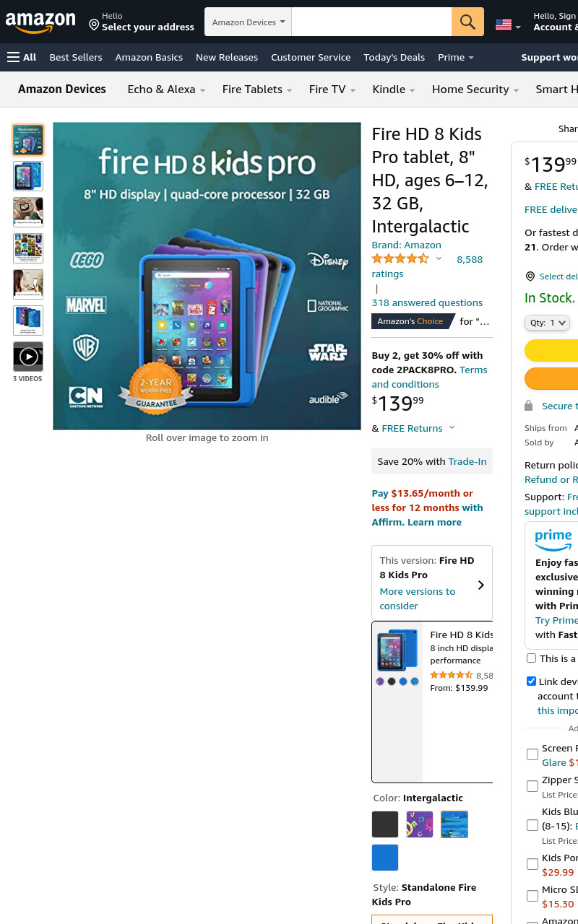Open the US flag language selector

pyautogui.click(x=508, y=25)
